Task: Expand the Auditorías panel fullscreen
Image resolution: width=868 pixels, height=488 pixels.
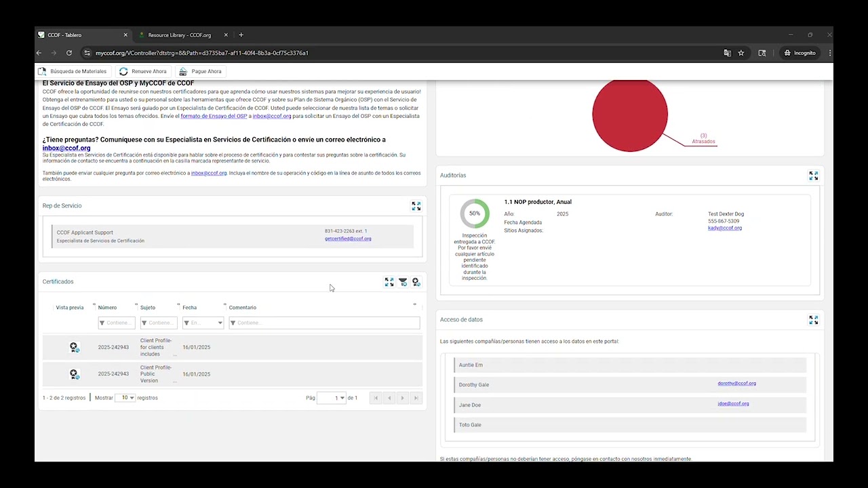Action: (814, 176)
